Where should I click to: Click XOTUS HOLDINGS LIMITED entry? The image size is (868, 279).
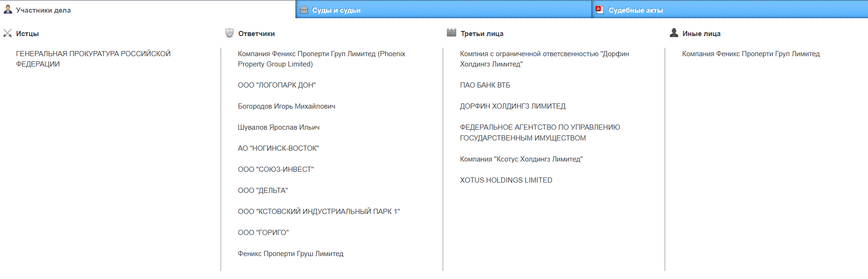pos(506,180)
